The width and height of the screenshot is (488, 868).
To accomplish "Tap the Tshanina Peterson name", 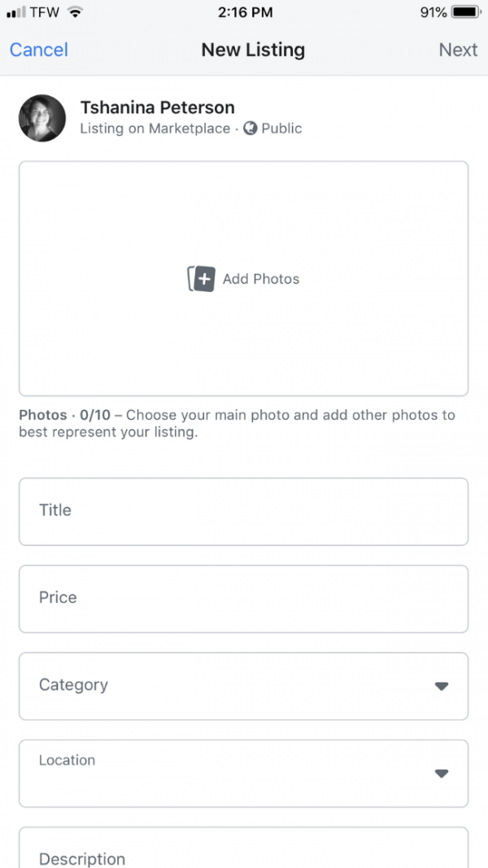I will coord(157,107).
